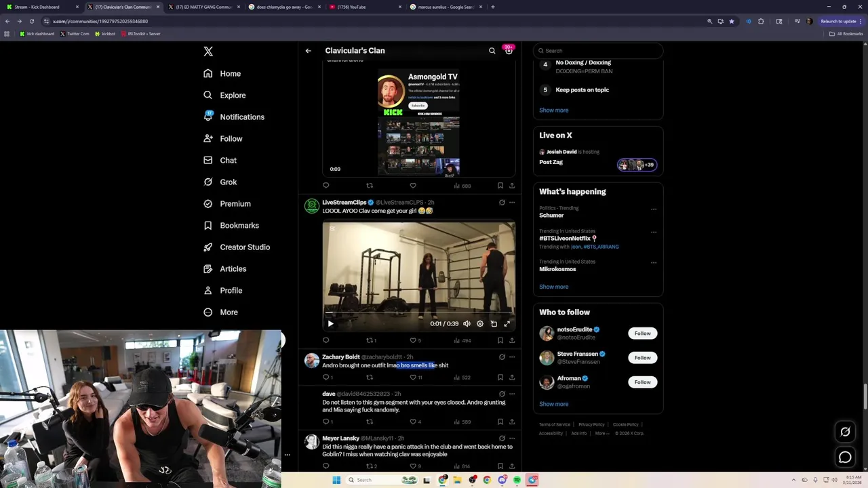Bookmark the LiveStreamClips post
Screen dimensions: 868x488
(x=500, y=340)
